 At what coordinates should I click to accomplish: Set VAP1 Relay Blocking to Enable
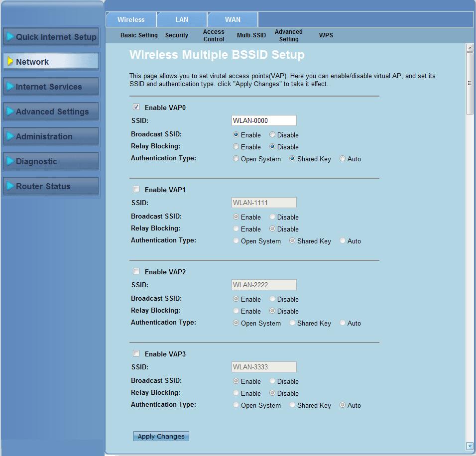236,228
